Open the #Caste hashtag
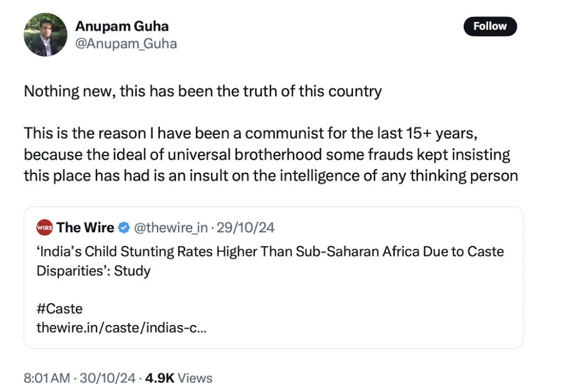The height and width of the screenshot is (384, 588). point(59,308)
